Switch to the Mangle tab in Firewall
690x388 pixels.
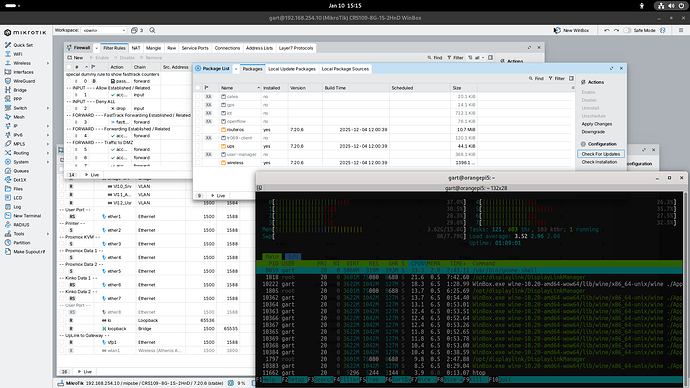click(x=153, y=48)
